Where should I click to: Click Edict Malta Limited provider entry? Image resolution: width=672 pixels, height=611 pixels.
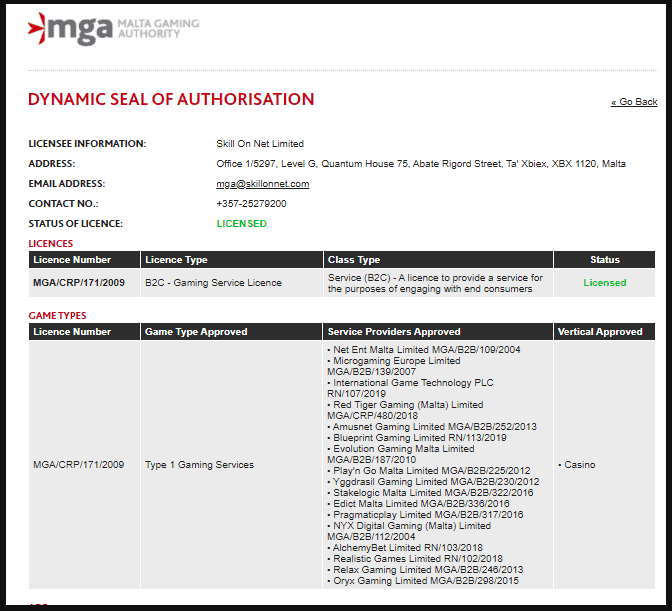tap(418, 504)
